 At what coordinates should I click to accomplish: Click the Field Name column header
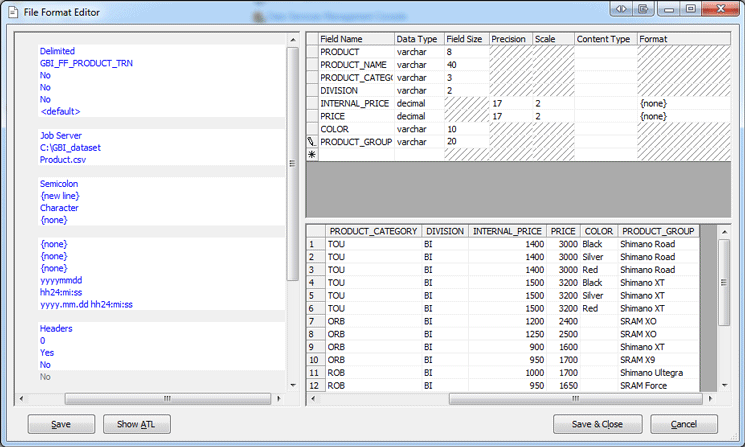[x=355, y=39]
